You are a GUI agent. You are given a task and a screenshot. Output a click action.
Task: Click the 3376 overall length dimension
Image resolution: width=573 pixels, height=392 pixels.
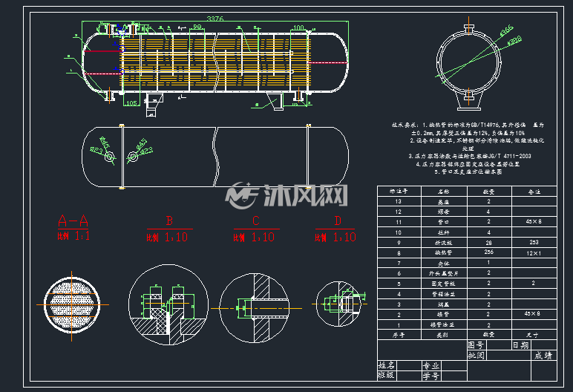tap(215, 19)
